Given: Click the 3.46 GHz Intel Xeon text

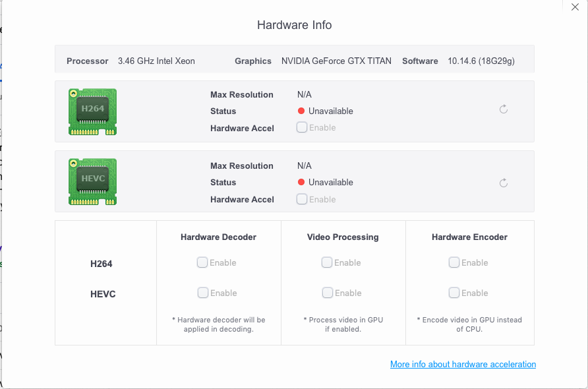Looking at the screenshot, I should pos(156,61).
